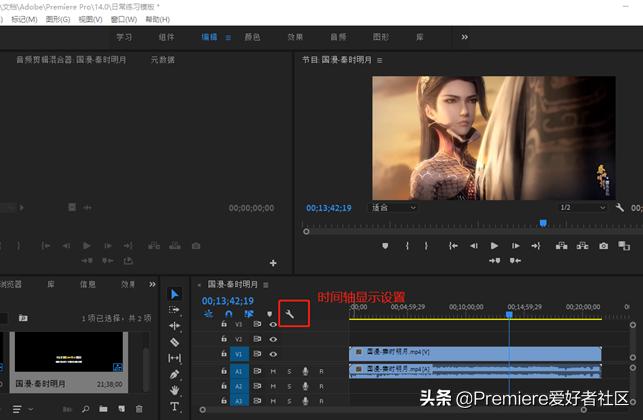Play the Program monitor video
This screenshot has height=420, width=643.
[x=494, y=246]
